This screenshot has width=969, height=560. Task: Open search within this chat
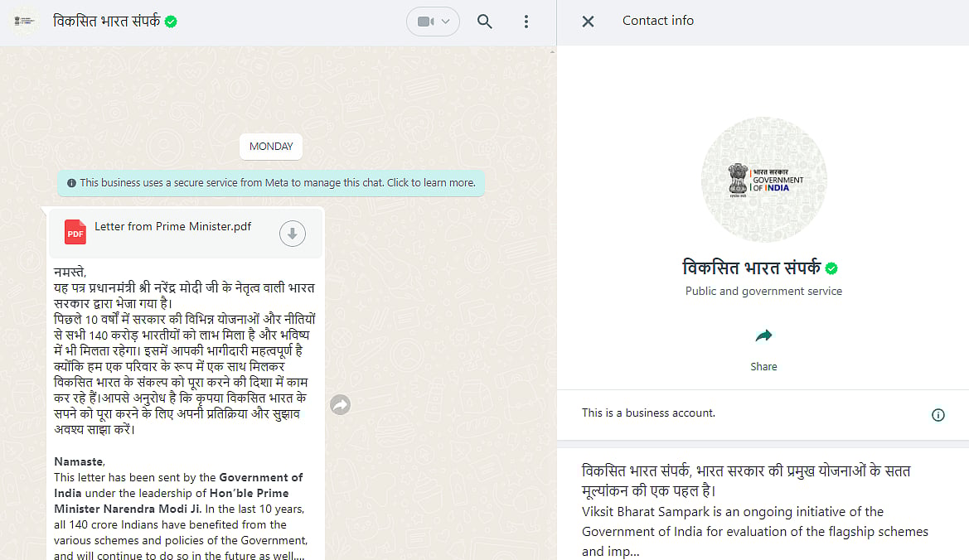[485, 22]
